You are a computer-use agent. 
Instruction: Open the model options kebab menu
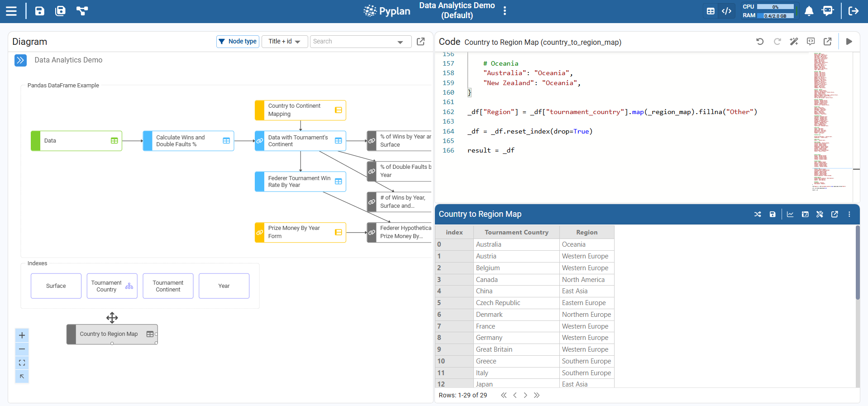click(x=505, y=11)
